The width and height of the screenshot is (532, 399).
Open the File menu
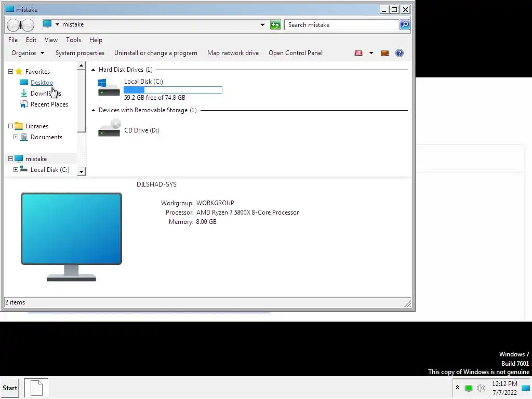(13, 40)
